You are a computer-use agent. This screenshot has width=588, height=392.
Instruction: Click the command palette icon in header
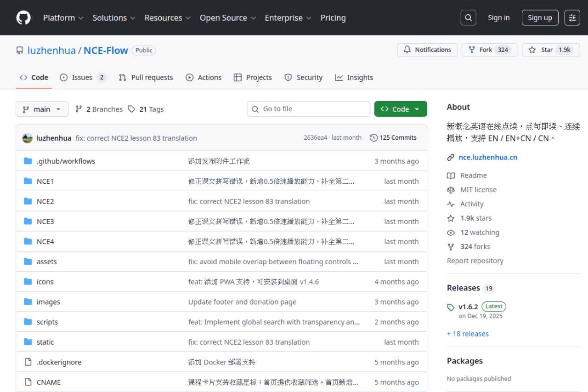[x=572, y=17]
